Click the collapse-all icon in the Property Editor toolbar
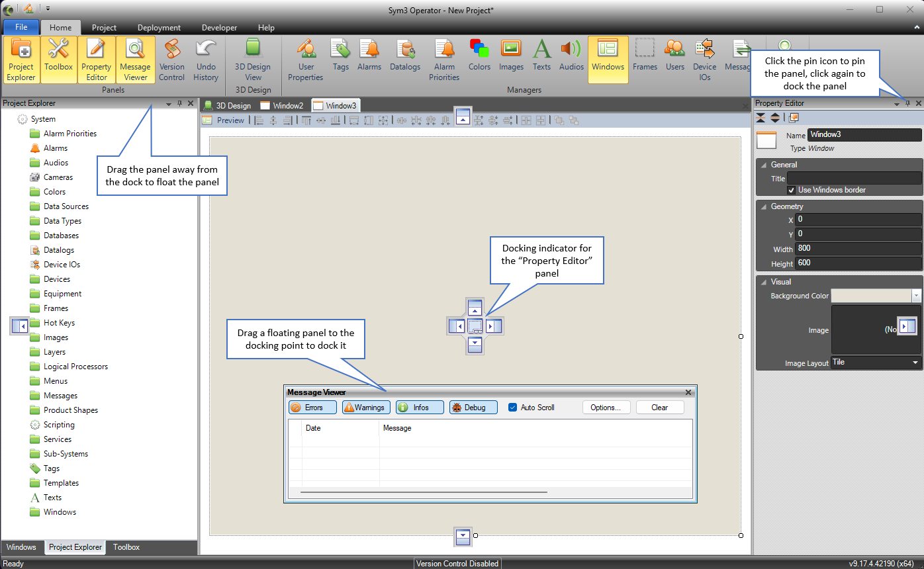924x569 pixels. click(x=761, y=118)
